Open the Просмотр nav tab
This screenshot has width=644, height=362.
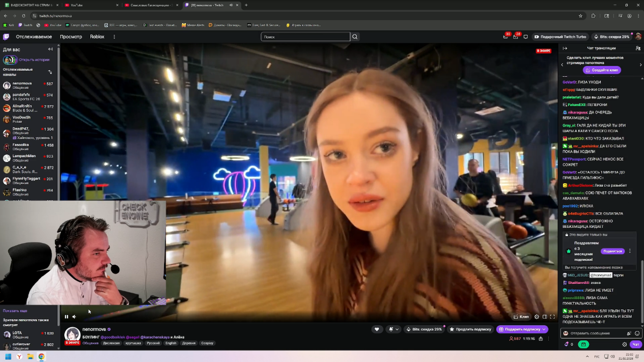tap(71, 37)
